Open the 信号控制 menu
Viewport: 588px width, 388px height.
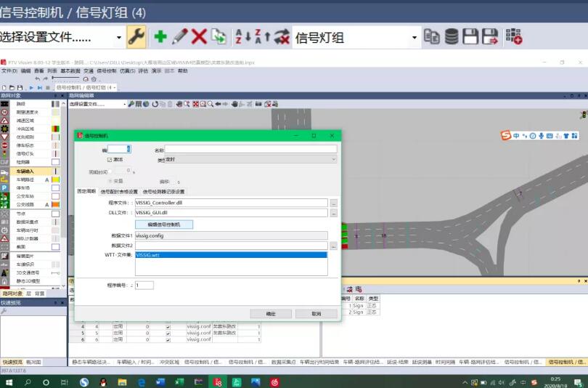coord(107,70)
